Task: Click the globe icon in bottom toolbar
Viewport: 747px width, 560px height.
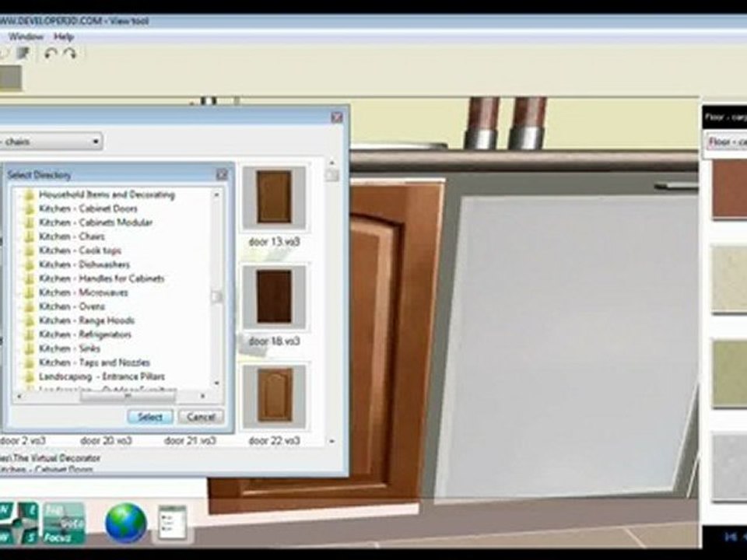Action: pos(126,523)
